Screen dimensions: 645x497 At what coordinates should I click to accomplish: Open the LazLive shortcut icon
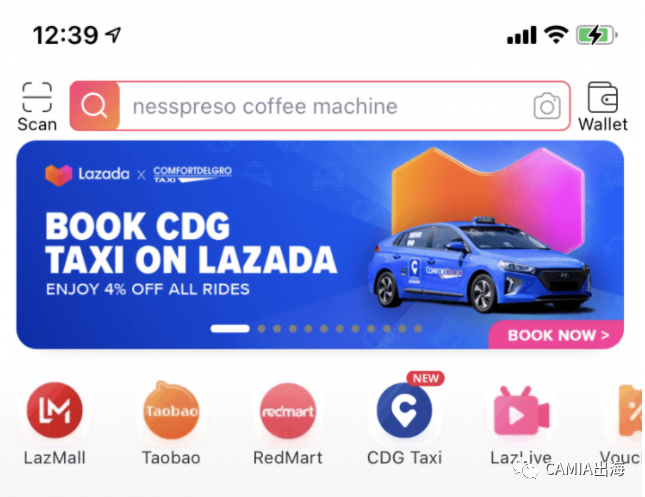coord(521,410)
